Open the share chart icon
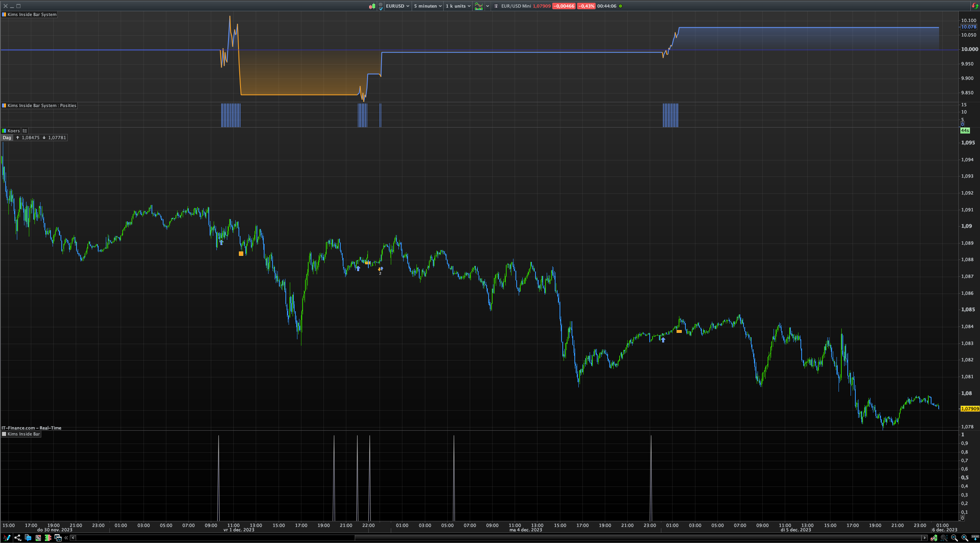This screenshot has width=980, height=543. click(18, 538)
